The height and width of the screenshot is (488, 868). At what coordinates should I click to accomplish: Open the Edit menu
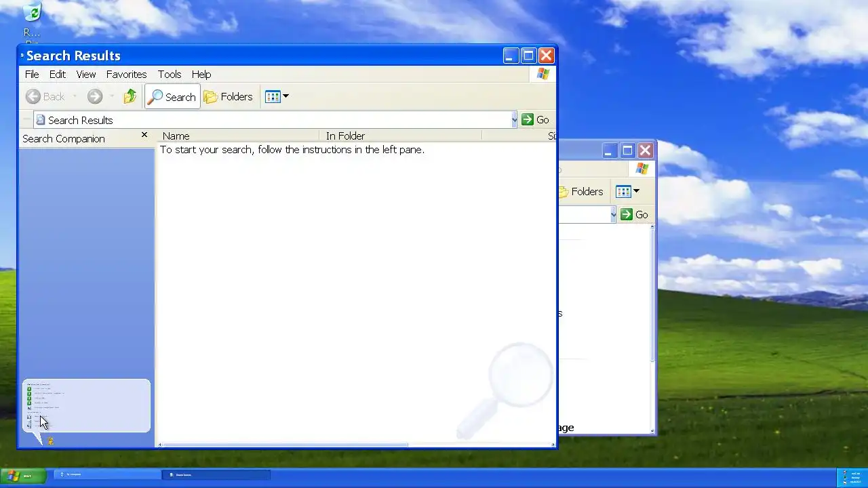[58, 75]
